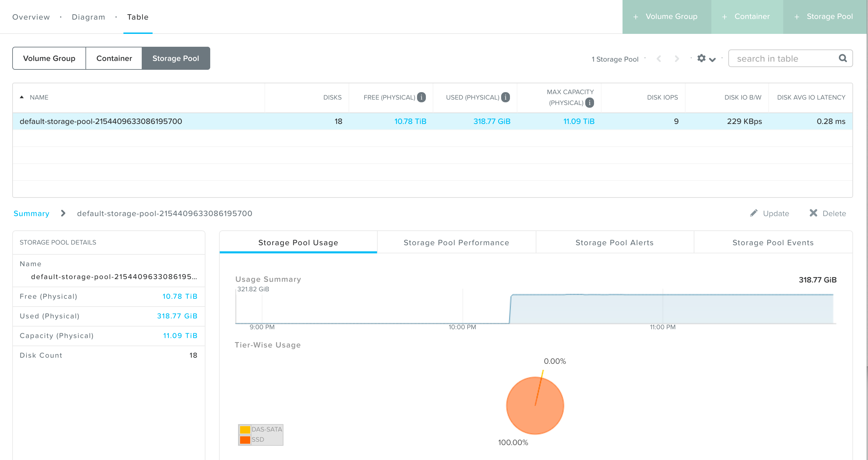
Task: Switch table view to Container
Action: pos(114,58)
